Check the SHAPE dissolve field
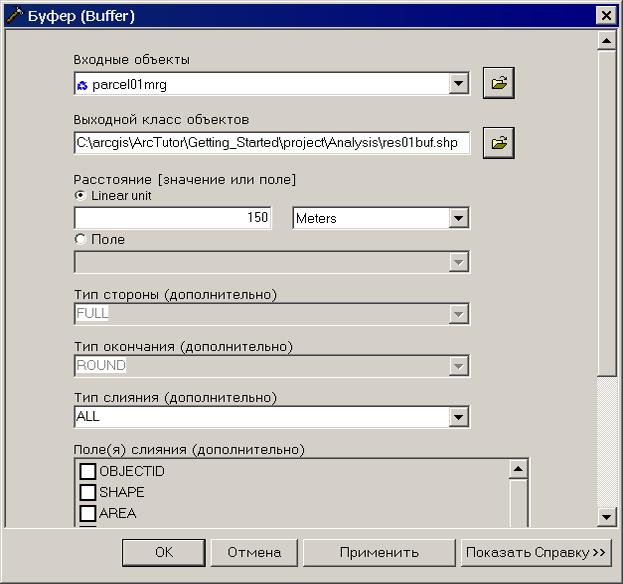This screenshot has width=623, height=584. point(87,492)
